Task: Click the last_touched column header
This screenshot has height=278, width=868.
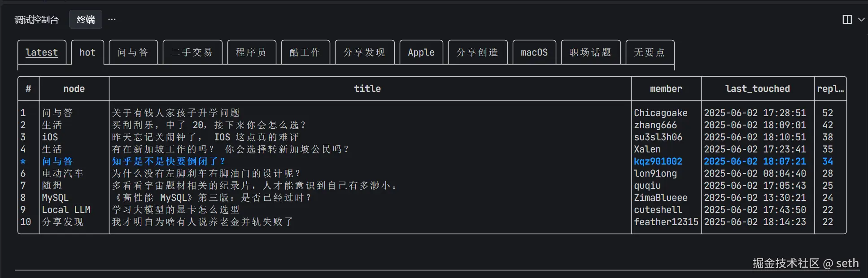Action: (x=757, y=89)
